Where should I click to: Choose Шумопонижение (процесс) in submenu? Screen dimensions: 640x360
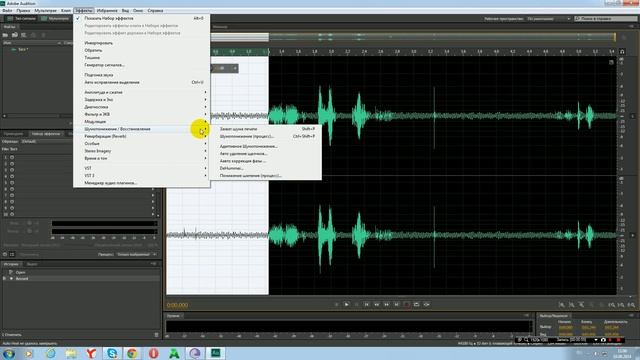265,136
